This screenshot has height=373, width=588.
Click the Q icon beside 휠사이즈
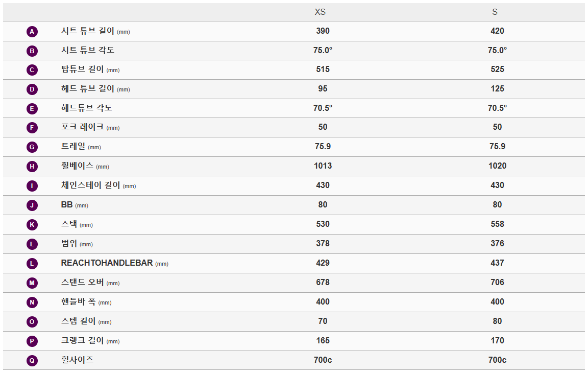tap(32, 361)
